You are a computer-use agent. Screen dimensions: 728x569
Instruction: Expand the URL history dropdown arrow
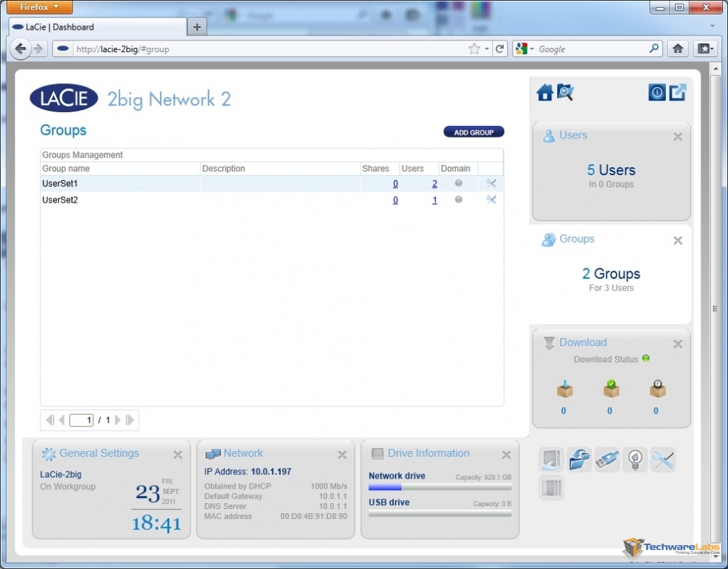pyautogui.click(x=486, y=49)
